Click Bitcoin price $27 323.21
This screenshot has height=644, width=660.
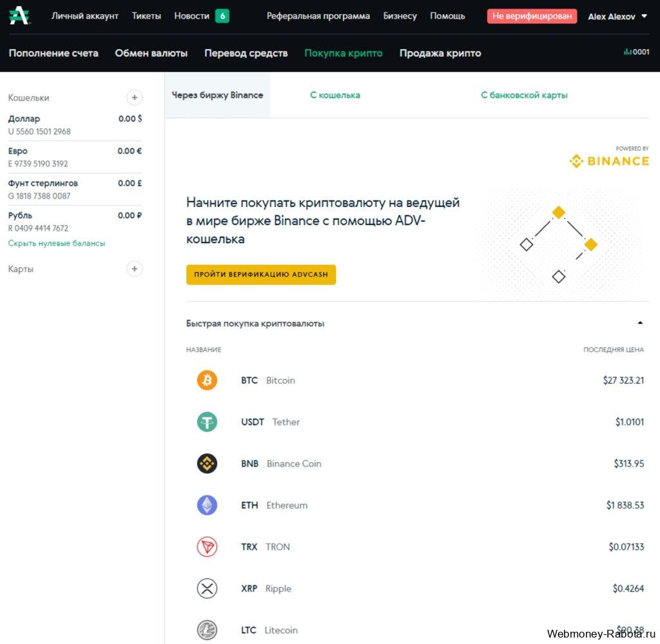[x=623, y=380]
